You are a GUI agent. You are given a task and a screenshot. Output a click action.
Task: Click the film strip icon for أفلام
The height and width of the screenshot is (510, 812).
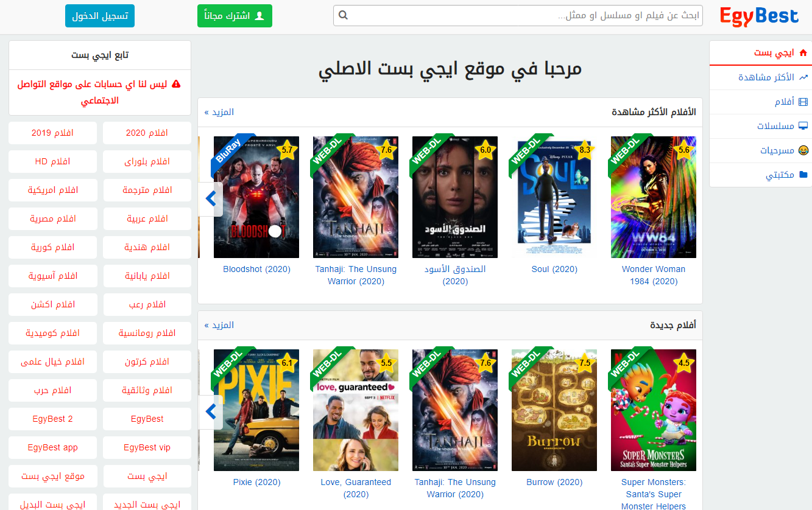click(x=803, y=102)
